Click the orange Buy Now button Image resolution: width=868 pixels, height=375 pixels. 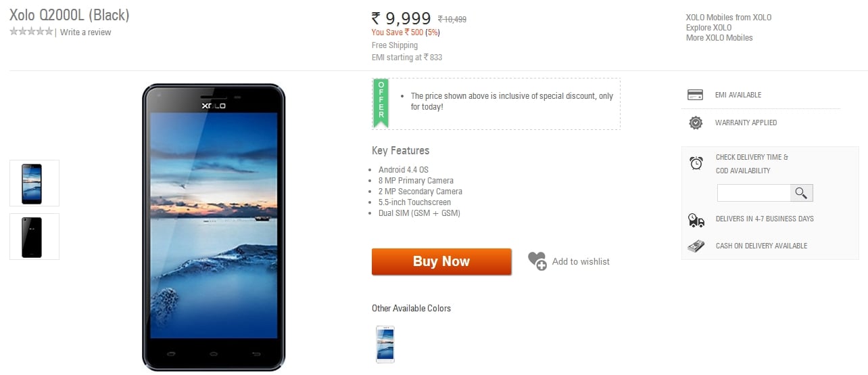point(441,261)
